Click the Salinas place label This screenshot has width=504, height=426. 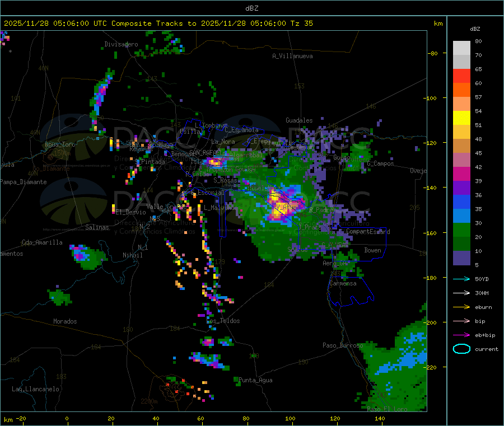coord(97,227)
